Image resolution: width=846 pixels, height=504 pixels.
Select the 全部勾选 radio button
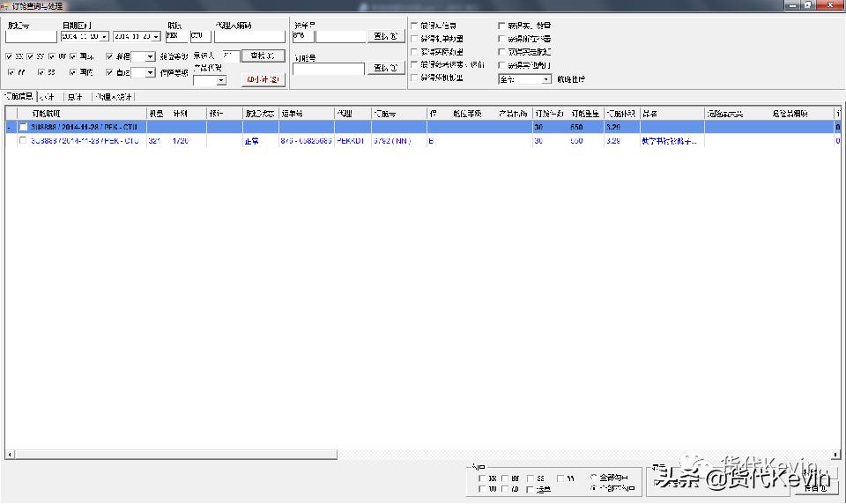pos(594,478)
